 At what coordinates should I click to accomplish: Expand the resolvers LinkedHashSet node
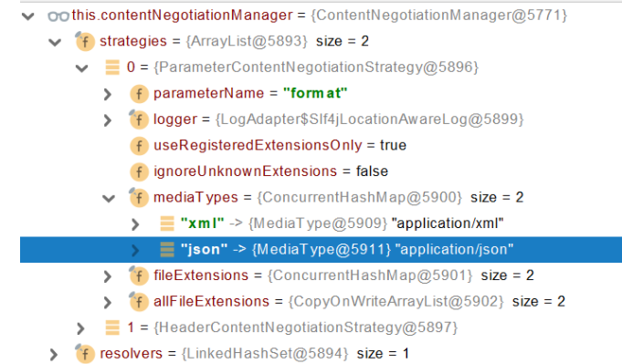(54, 354)
